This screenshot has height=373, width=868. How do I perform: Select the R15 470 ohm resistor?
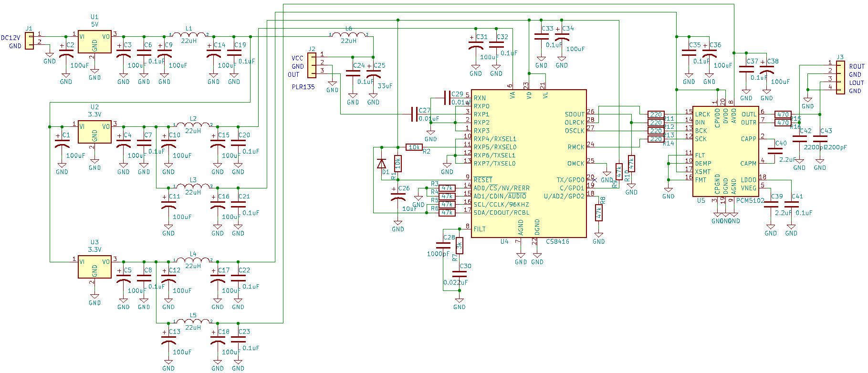[783, 114]
